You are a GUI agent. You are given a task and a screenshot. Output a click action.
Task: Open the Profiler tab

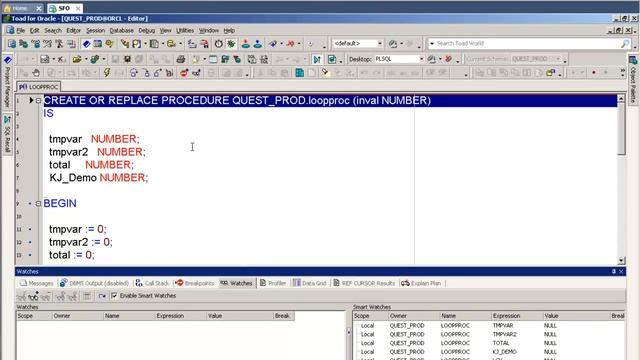pyautogui.click(x=273, y=283)
